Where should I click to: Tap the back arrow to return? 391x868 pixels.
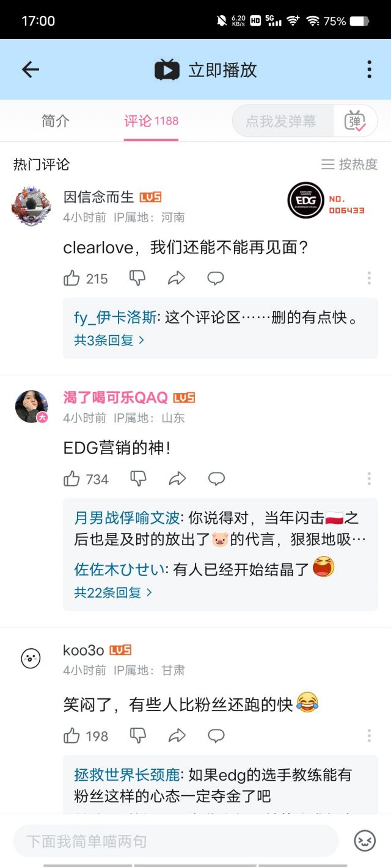[x=29, y=69]
